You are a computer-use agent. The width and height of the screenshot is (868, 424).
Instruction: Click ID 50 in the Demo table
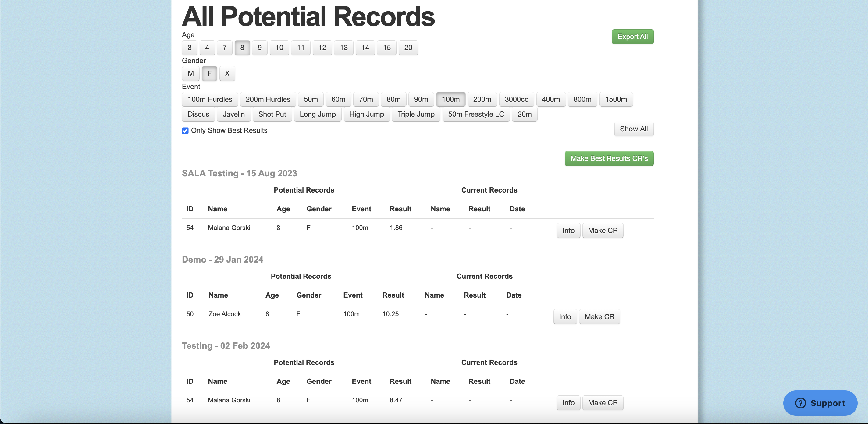click(x=190, y=314)
